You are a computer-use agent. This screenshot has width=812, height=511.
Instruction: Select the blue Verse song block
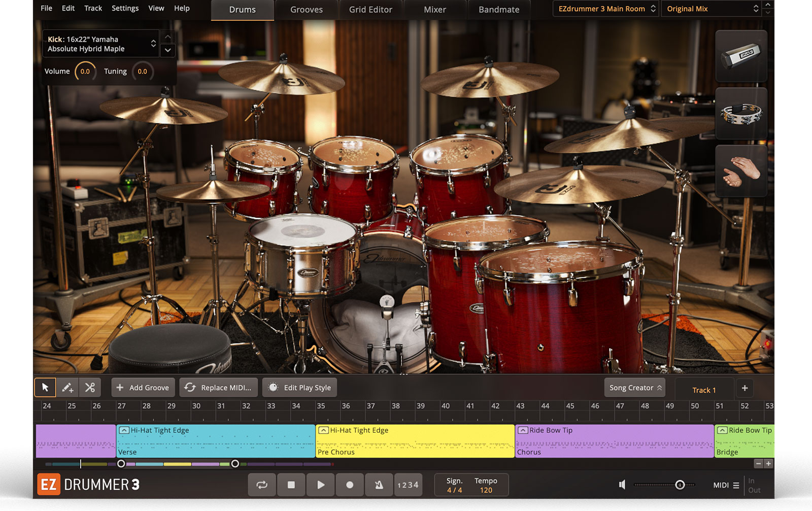[216, 441]
